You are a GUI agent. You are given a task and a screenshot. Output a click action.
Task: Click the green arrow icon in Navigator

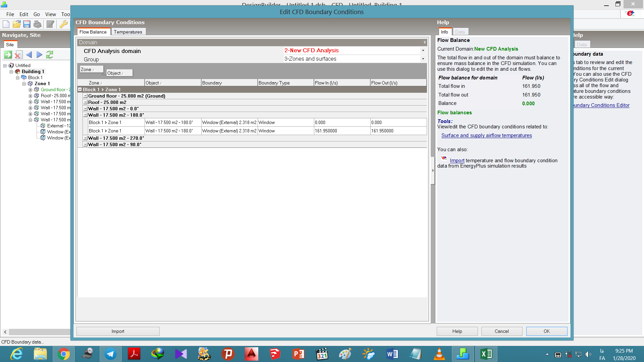point(8,55)
